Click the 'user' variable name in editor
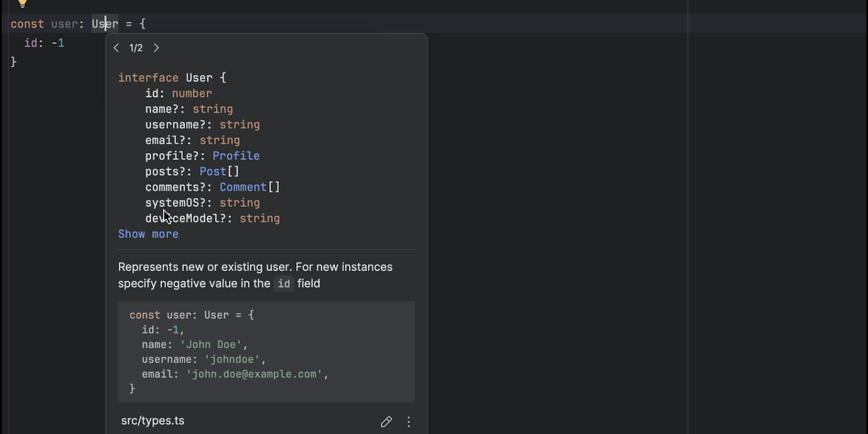Viewport: 868px width, 434px height. tap(65, 24)
